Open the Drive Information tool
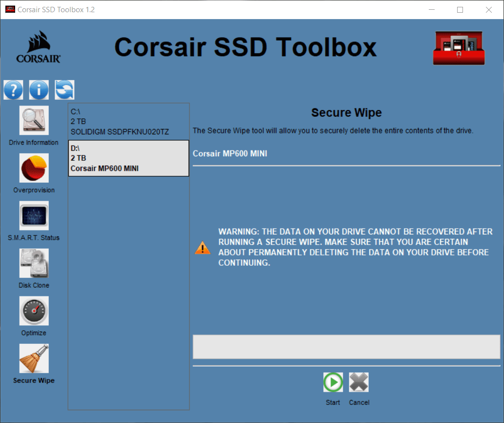Viewport: 504px width, 423px height. point(34,121)
